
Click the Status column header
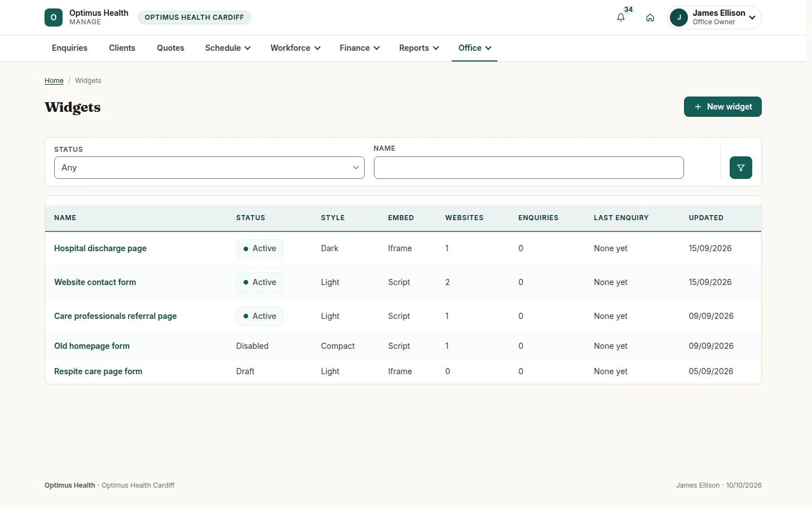[250, 218]
